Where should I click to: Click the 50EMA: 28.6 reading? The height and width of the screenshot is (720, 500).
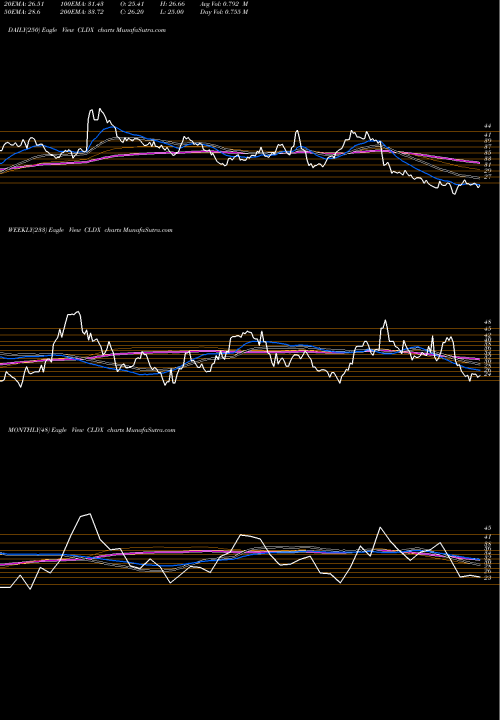[x=20, y=11]
